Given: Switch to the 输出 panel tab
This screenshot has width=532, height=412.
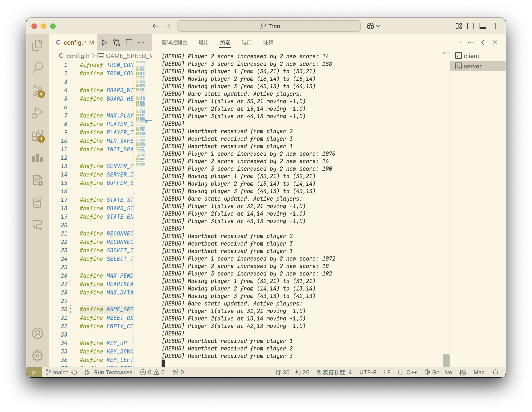Looking at the screenshot, I should [x=204, y=43].
